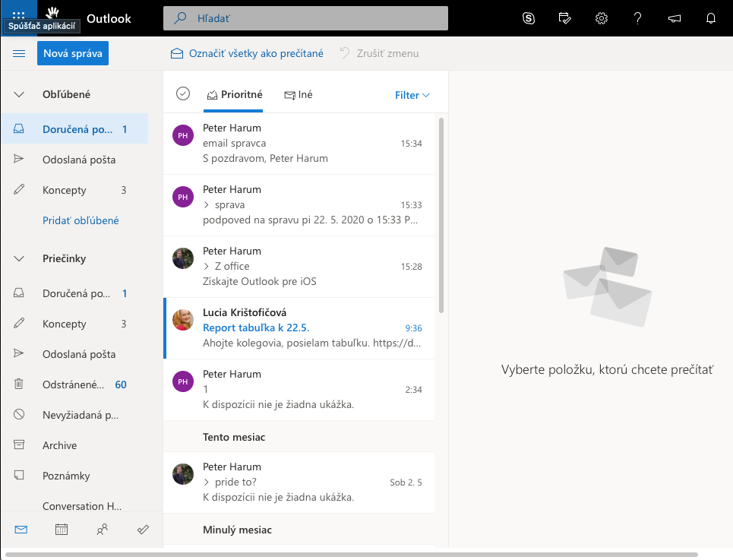
Task: Open the Skype icon in header
Action: [x=529, y=18]
